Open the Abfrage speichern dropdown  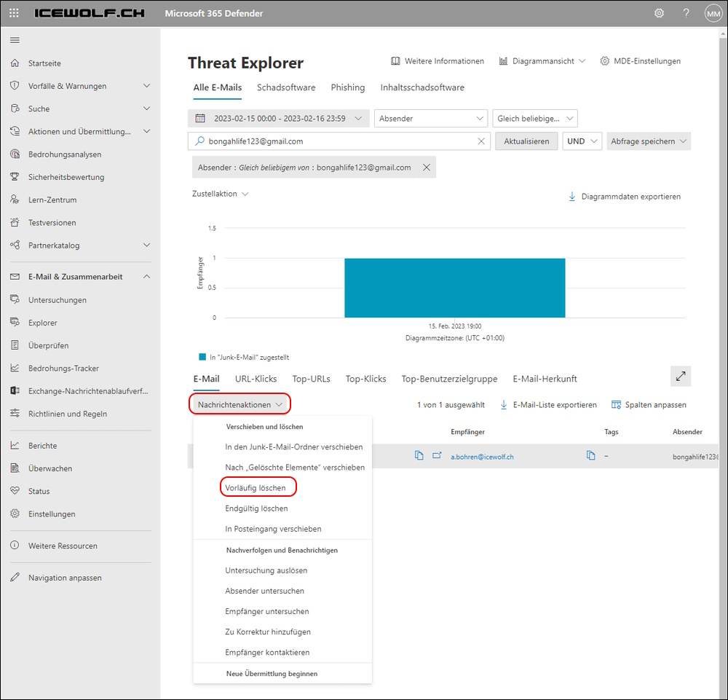coord(649,141)
